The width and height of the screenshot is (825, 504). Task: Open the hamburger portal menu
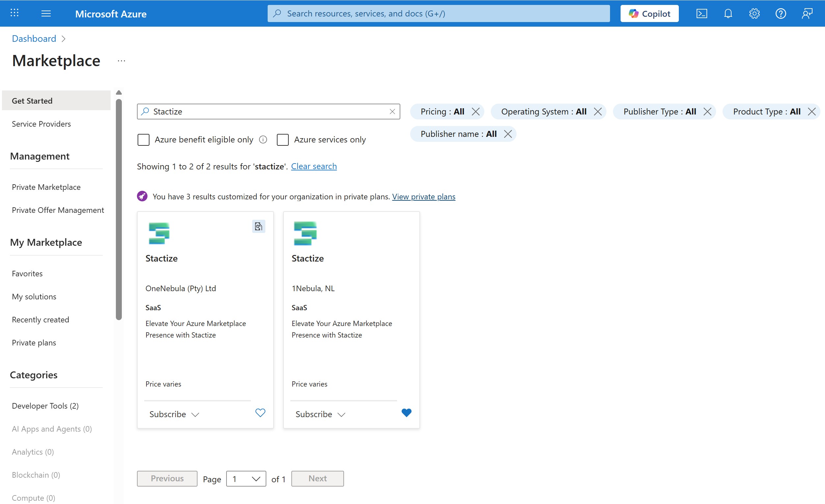point(46,13)
